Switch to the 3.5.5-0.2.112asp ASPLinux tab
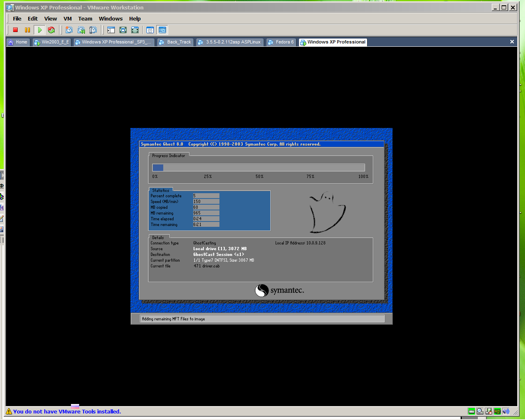The width and height of the screenshot is (525, 420). point(230,42)
